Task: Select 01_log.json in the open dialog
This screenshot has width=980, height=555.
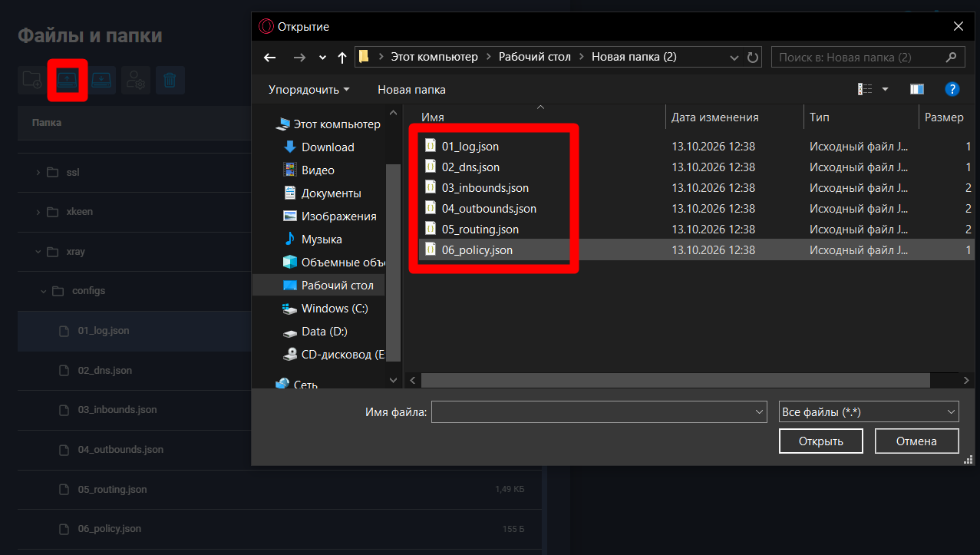Action: point(470,147)
